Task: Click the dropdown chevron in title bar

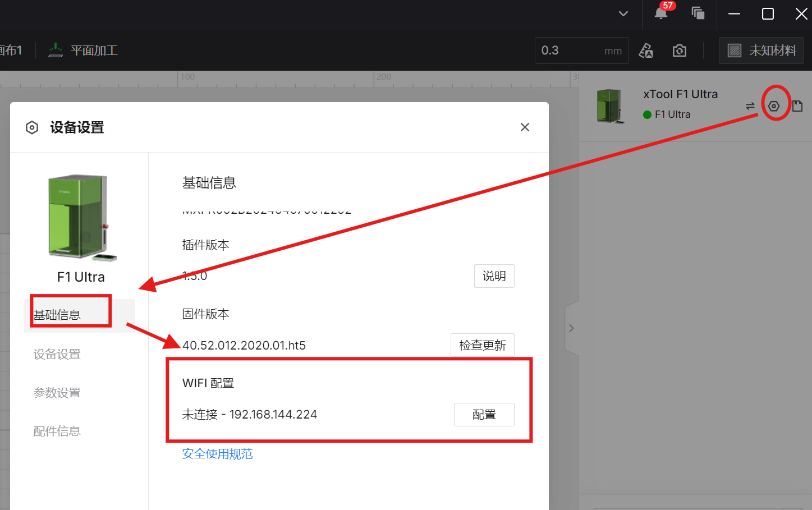Action: tap(623, 13)
